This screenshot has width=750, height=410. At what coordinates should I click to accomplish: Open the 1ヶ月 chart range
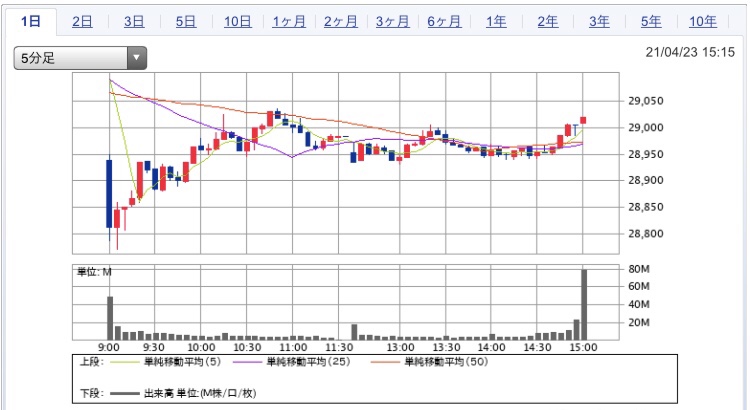[x=289, y=22]
